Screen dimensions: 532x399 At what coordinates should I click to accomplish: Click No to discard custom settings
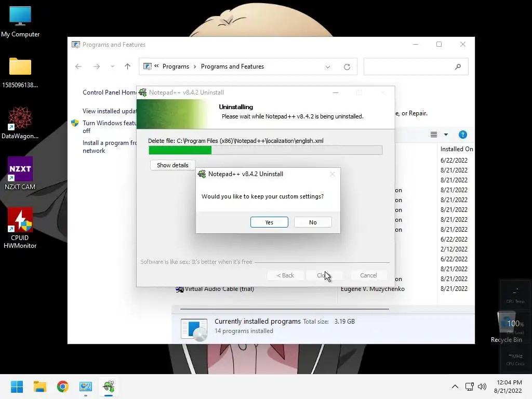(x=312, y=222)
